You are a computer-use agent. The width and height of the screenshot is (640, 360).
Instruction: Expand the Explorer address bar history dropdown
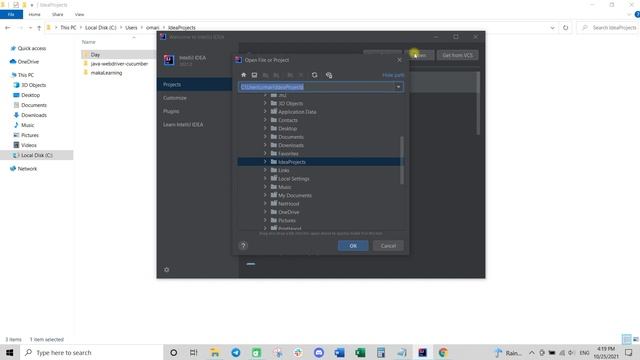(x=552, y=28)
